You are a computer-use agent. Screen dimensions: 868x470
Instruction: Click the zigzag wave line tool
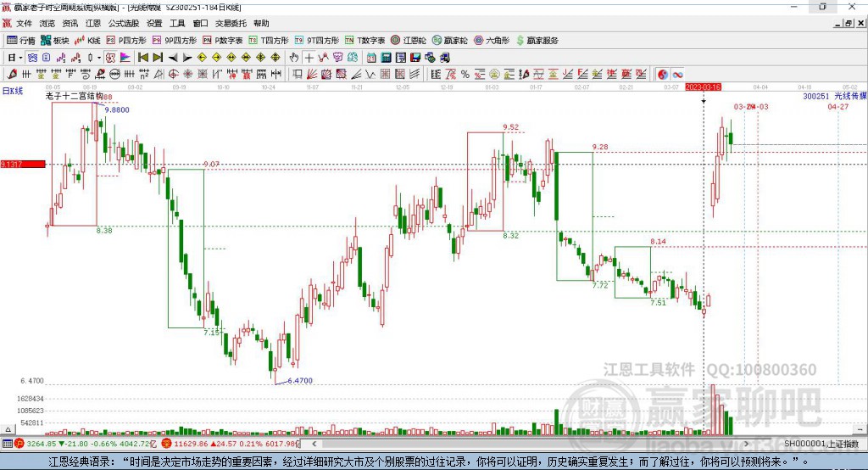pos(370,75)
